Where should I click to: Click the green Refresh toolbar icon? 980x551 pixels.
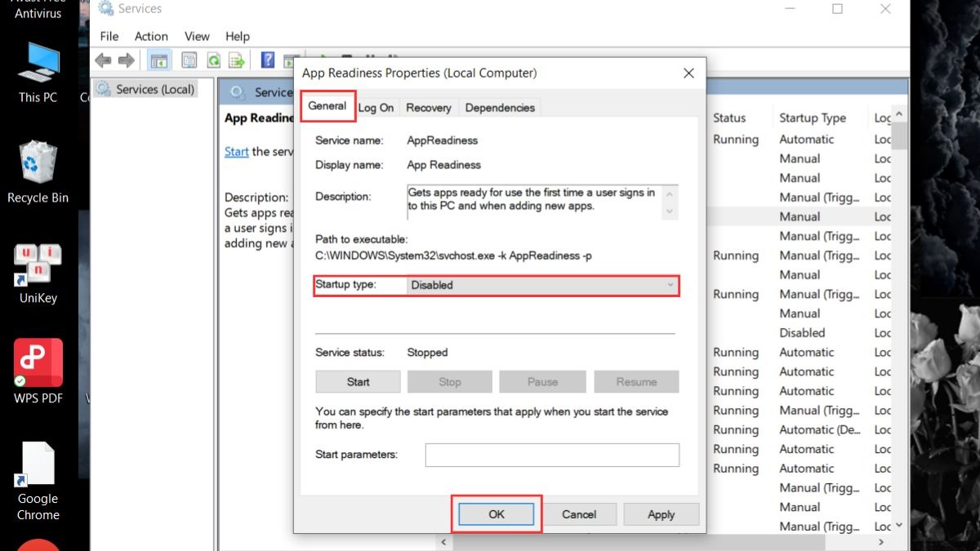tap(214, 60)
